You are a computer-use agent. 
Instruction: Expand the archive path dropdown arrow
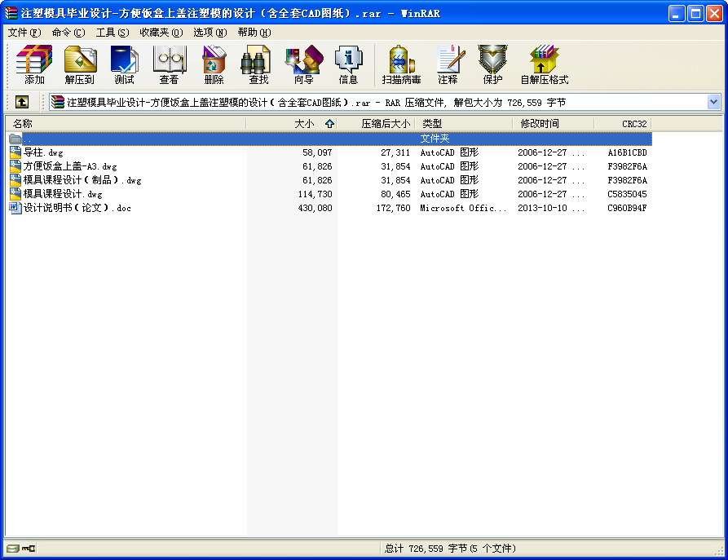click(x=713, y=102)
